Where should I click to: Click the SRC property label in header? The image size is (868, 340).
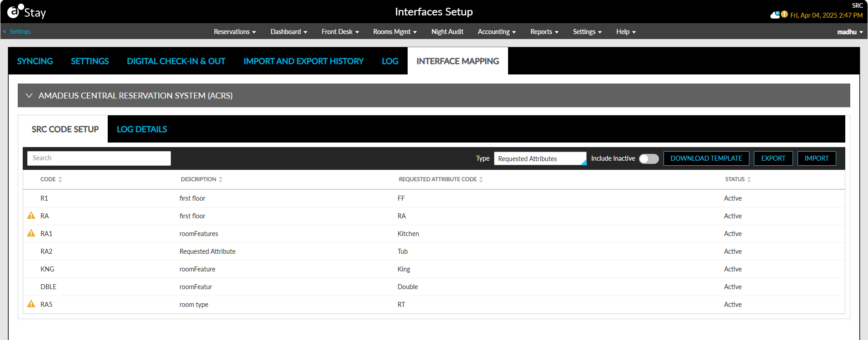pyautogui.click(x=857, y=5)
